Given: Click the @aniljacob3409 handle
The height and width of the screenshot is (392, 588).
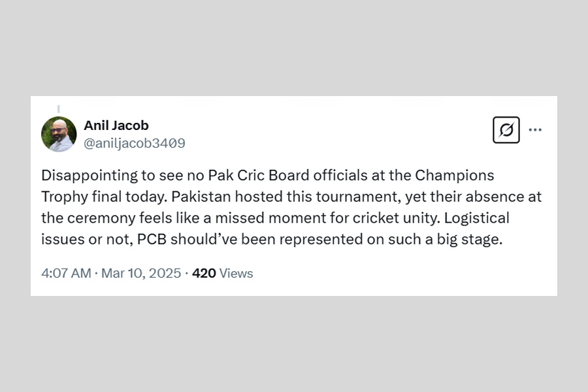Looking at the screenshot, I should tap(134, 143).
